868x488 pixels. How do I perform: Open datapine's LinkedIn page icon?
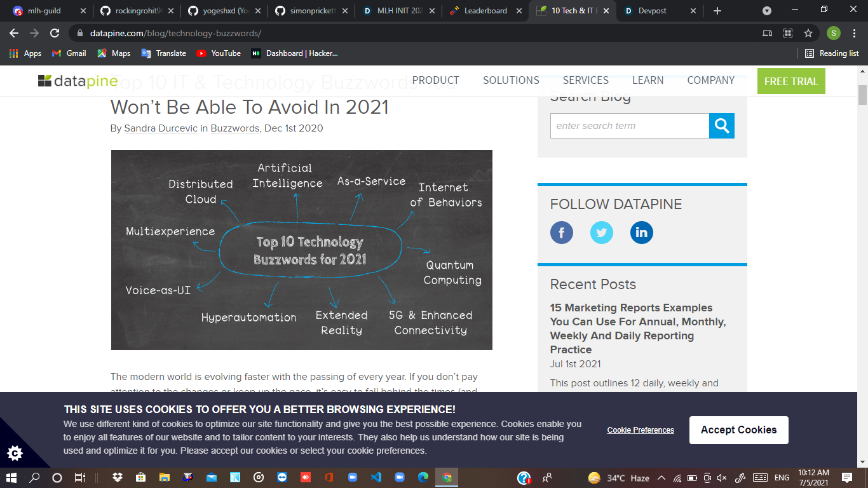coord(642,233)
